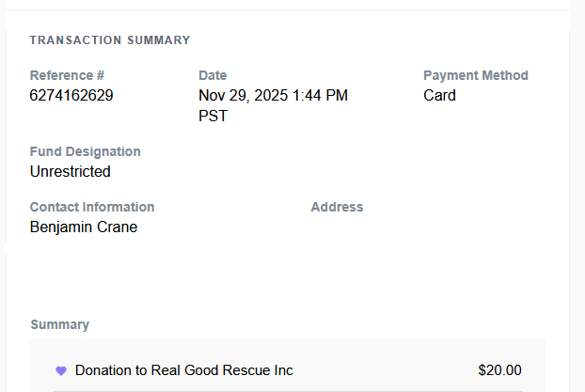Select the Card payment method value
The width and height of the screenshot is (585, 392).
[439, 95]
